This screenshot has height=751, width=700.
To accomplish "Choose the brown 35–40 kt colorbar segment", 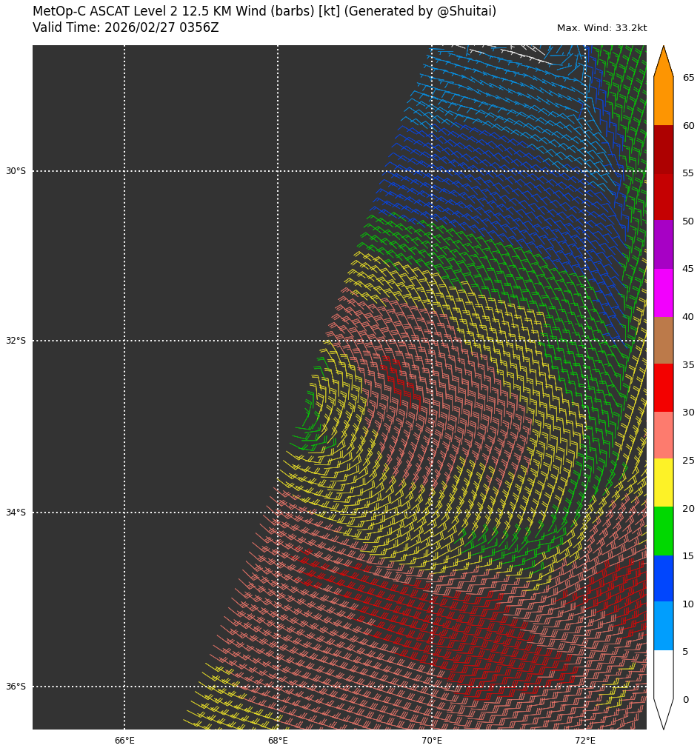I will 663,340.
